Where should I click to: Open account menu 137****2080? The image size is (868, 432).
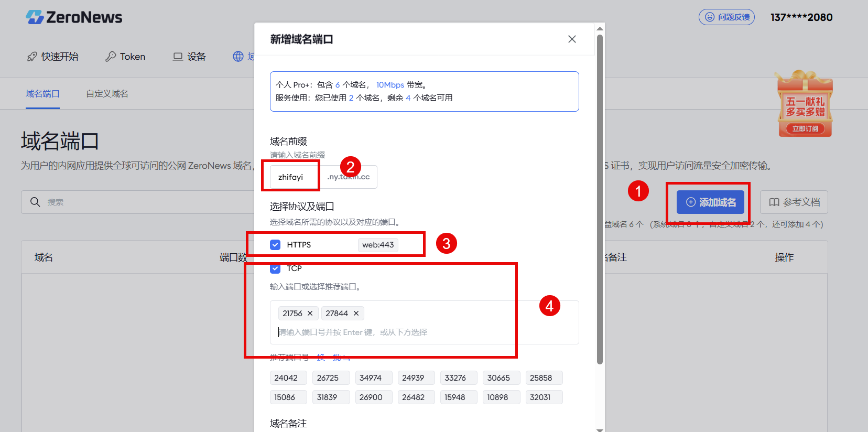coord(801,17)
